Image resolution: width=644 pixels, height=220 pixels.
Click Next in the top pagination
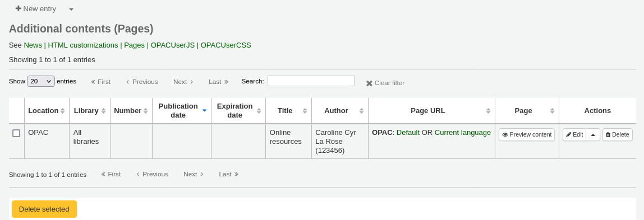point(183,82)
